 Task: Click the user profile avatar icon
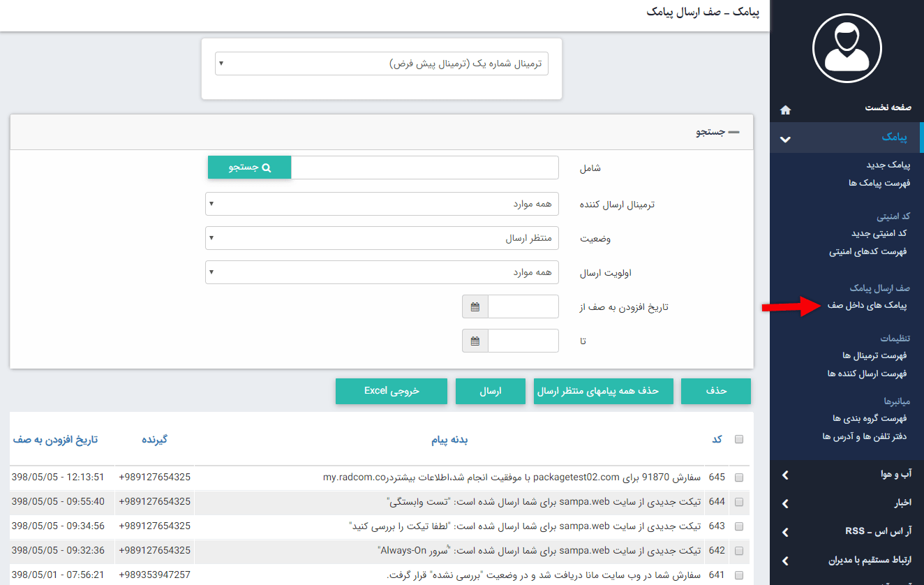click(847, 48)
